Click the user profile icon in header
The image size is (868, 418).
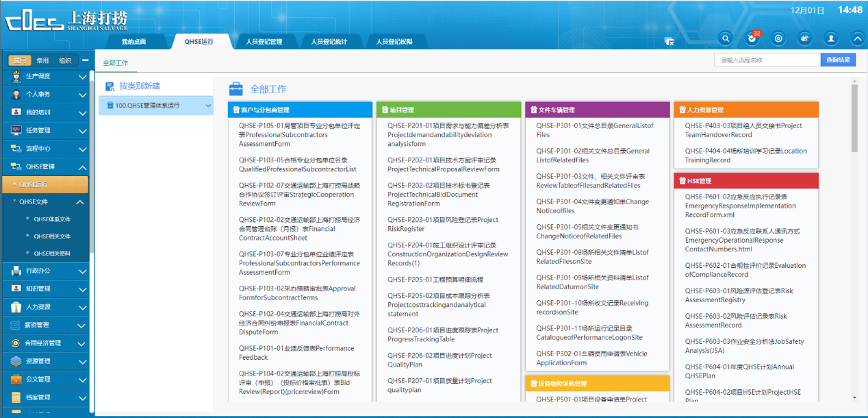pos(831,39)
